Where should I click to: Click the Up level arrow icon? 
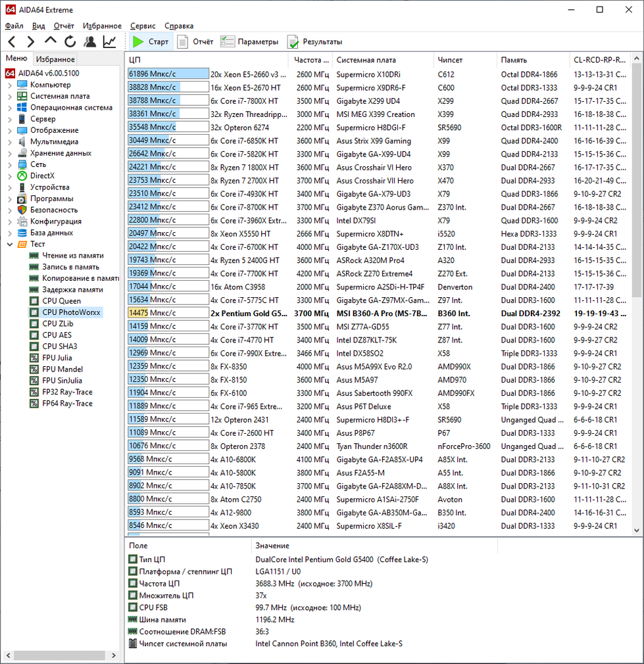[x=50, y=42]
